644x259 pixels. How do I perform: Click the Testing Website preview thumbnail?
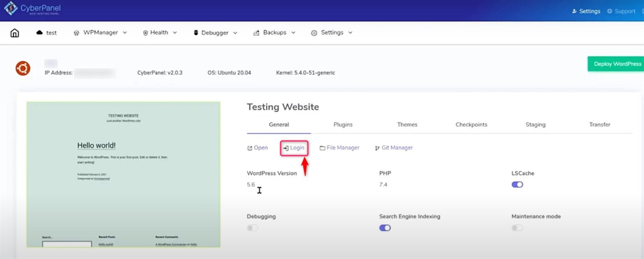coord(123,174)
